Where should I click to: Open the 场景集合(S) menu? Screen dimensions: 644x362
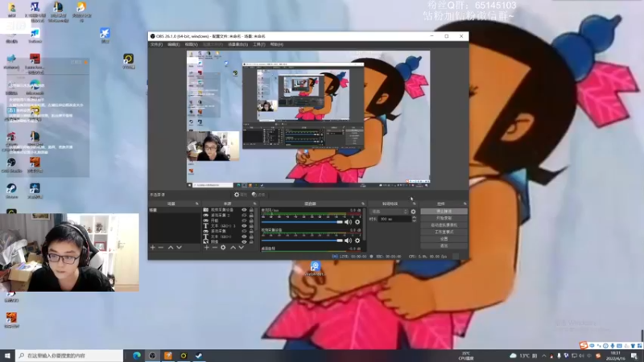coord(237,44)
